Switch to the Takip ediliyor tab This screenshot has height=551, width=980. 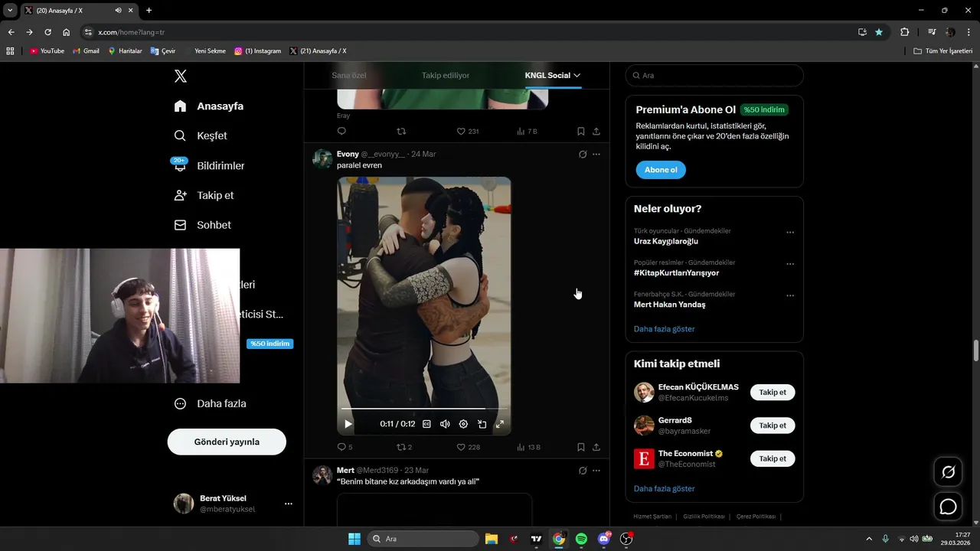[446, 76]
